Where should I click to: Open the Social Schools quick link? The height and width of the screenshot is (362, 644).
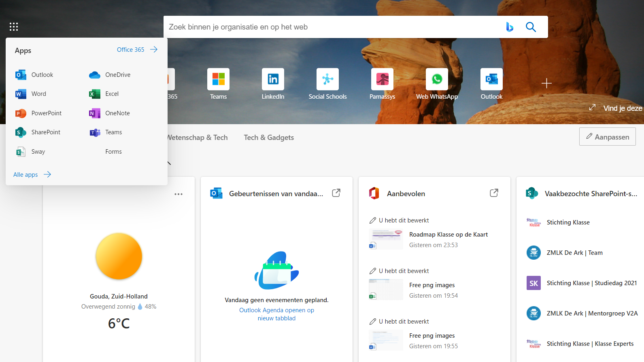click(x=327, y=84)
